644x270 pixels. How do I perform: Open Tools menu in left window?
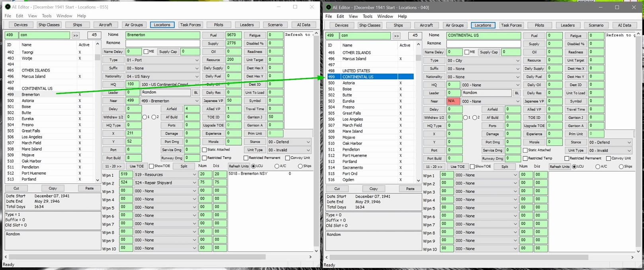click(47, 16)
